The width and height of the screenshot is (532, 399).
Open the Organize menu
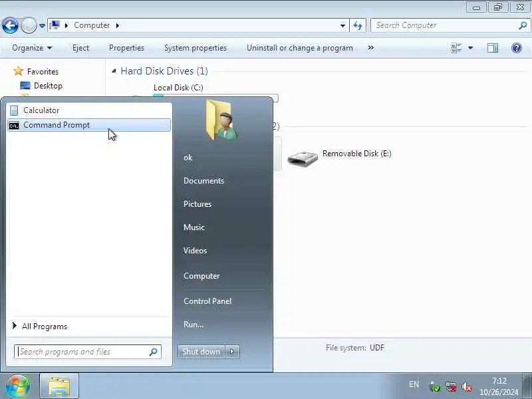tap(32, 48)
